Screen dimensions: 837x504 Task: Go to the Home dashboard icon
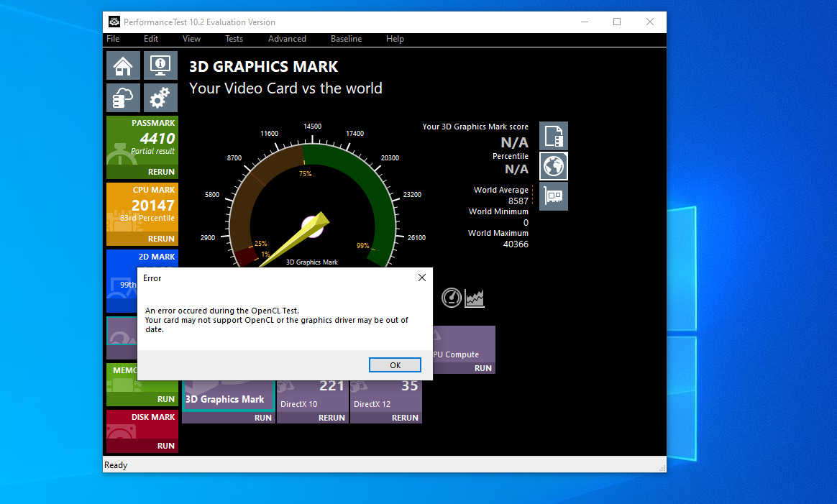click(x=123, y=65)
